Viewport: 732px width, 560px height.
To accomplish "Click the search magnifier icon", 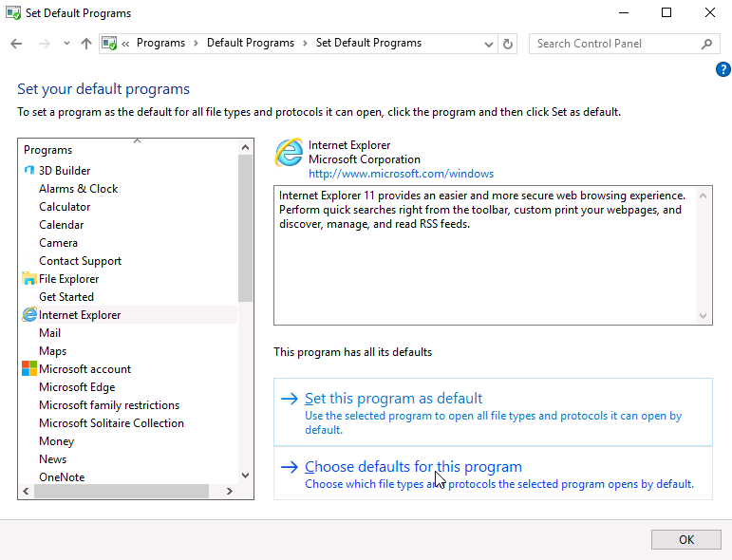I will pos(706,44).
